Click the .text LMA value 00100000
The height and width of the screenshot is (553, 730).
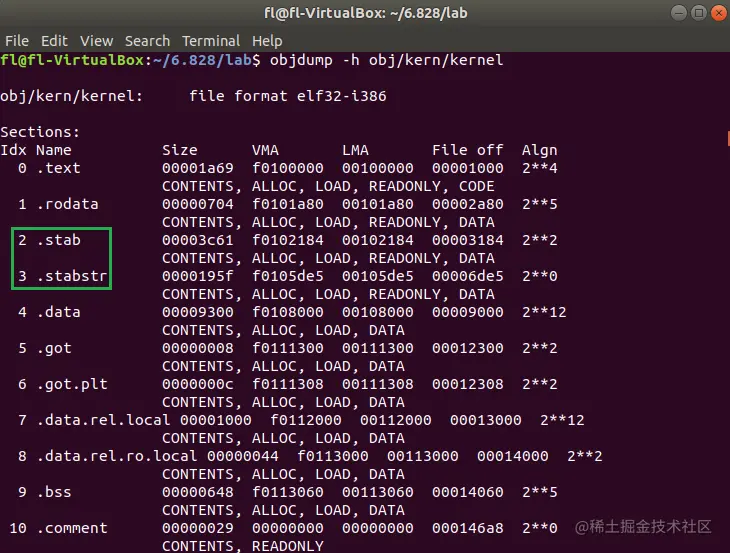click(378, 168)
